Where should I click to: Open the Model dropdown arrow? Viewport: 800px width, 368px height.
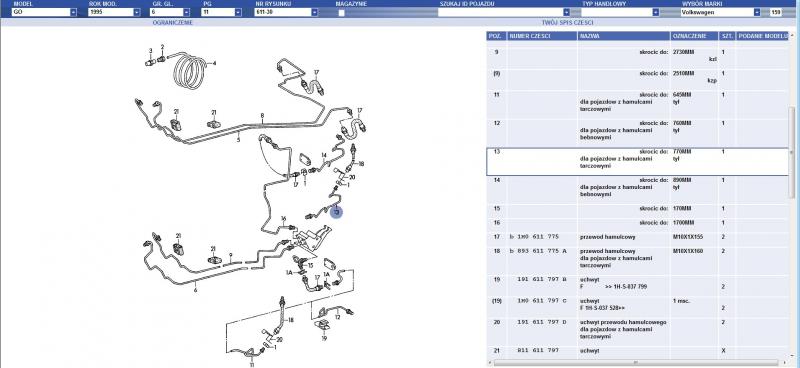[73, 12]
